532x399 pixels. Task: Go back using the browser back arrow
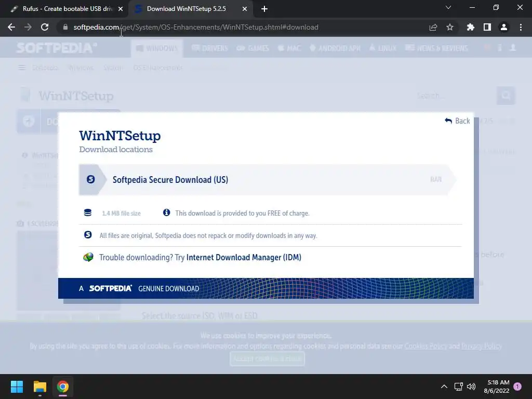coord(11,27)
